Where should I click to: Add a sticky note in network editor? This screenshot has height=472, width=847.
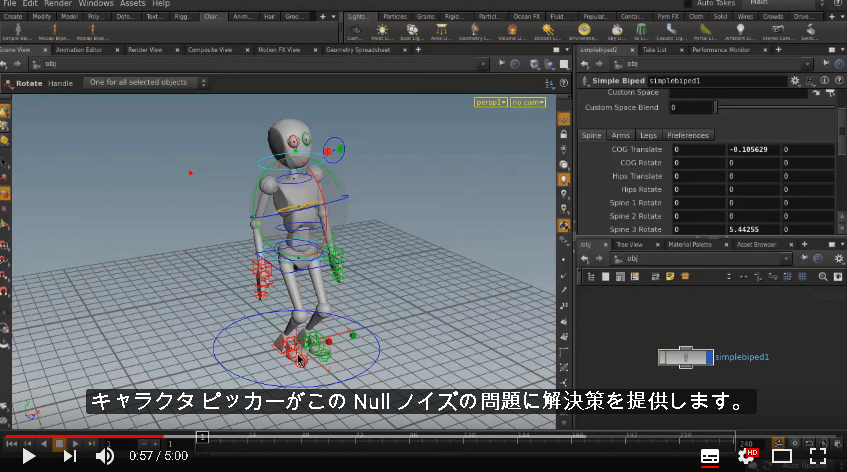click(x=670, y=277)
